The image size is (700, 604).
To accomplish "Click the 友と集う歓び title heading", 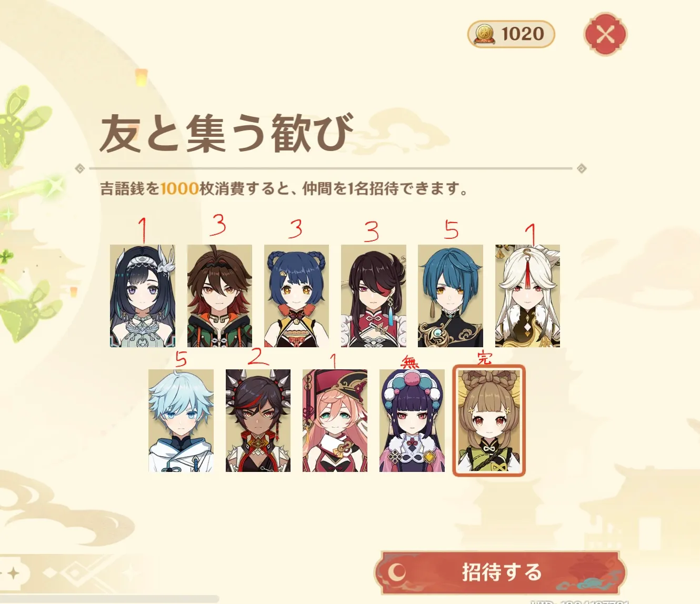I will pos(226,133).
